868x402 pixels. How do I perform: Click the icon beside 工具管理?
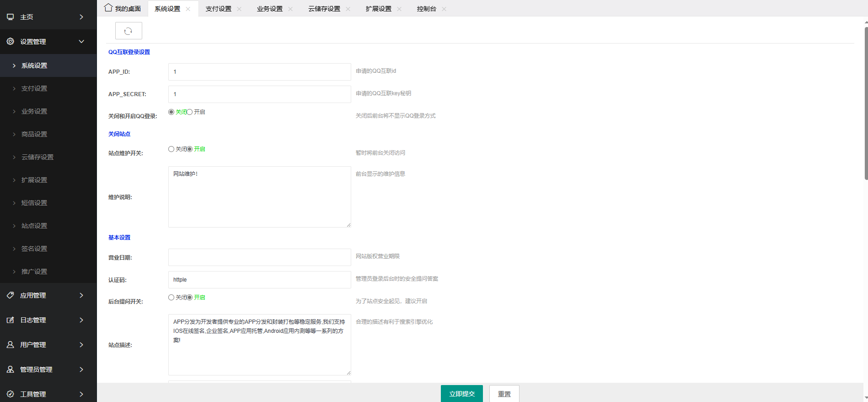pos(10,394)
